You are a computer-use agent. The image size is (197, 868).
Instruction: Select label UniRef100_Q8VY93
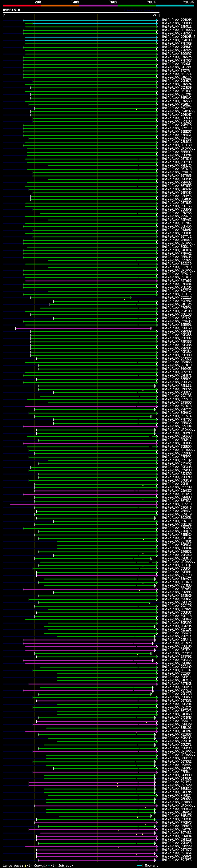coord(177,372)
